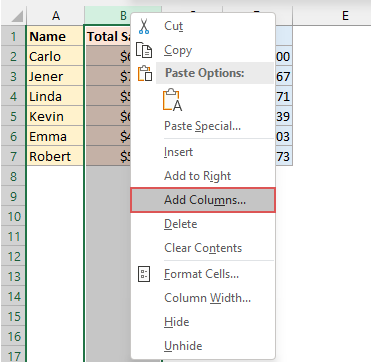This screenshot has width=371, height=362.
Task: Select row 8 header
Action: pos(13,176)
